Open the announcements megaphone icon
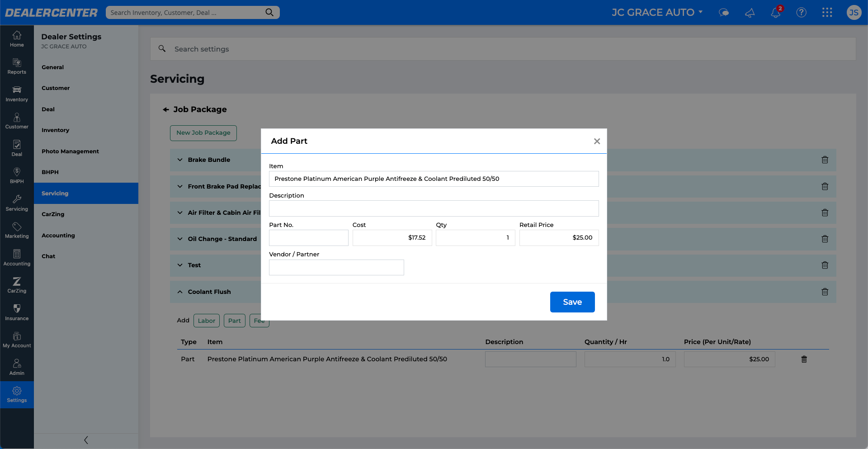868x449 pixels. pos(750,13)
